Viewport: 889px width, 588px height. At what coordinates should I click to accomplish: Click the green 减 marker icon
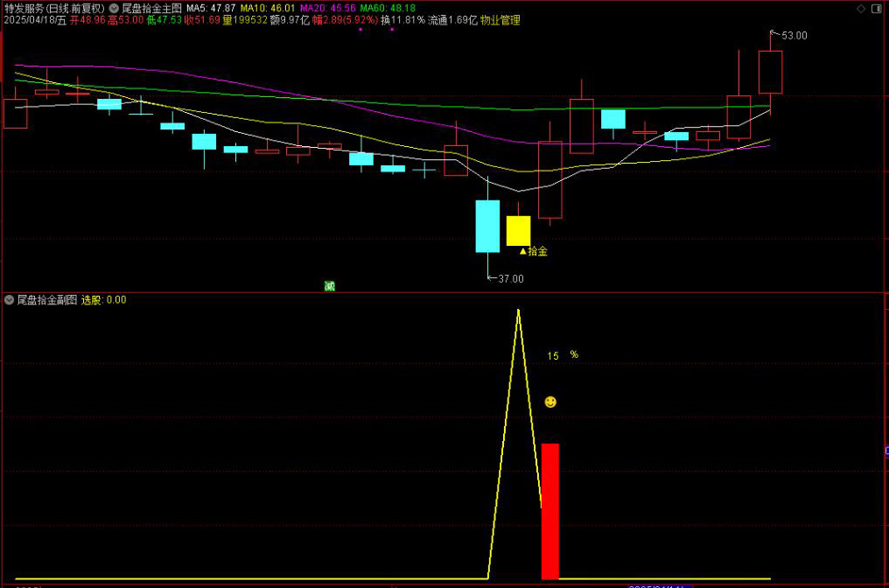click(x=330, y=285)
